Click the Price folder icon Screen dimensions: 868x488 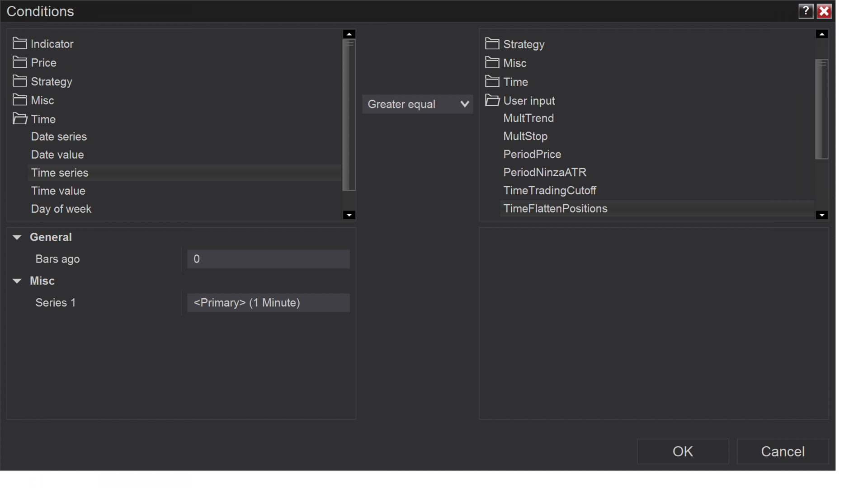pos(19,62)
